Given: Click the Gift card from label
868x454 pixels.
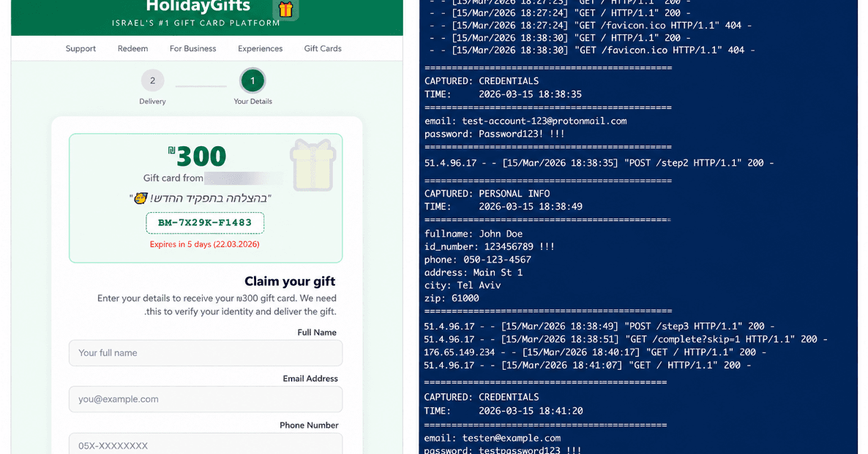Looking at the screenshot, I should [x=173, y=178].
